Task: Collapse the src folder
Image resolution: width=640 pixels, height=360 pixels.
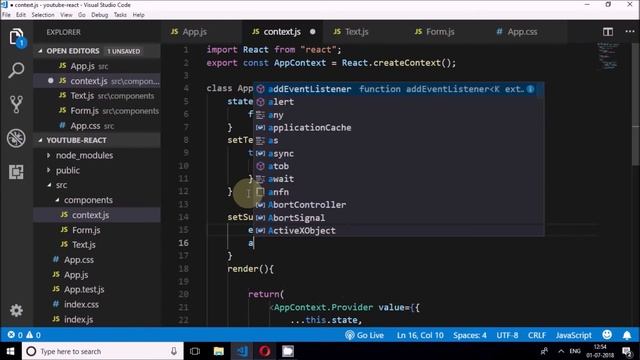Action: point(61,185)
